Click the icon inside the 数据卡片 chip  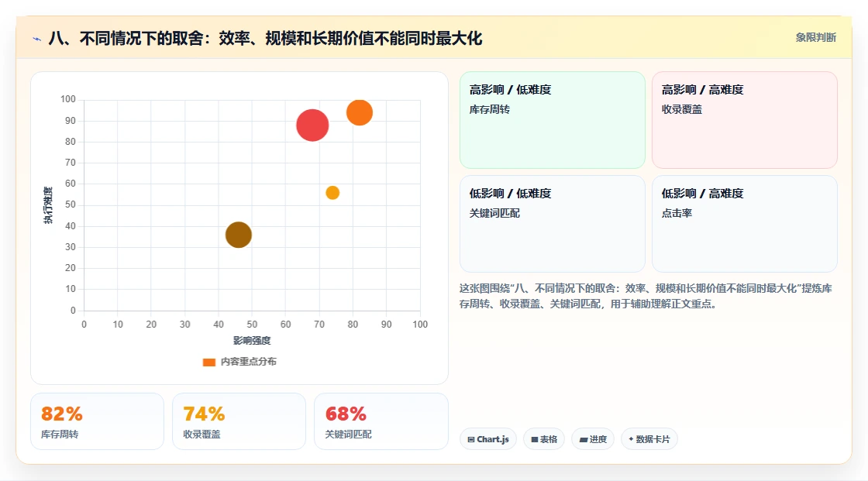click(x=631, y=439)
